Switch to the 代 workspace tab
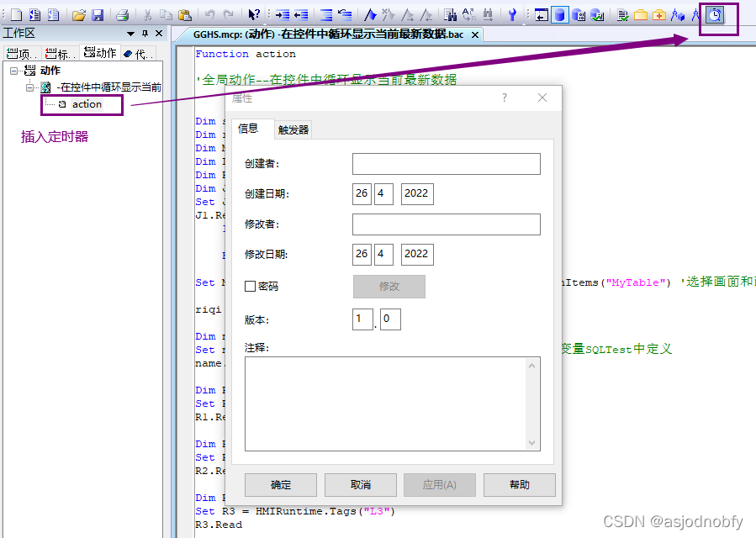756x538 pixels. [139, 54]
